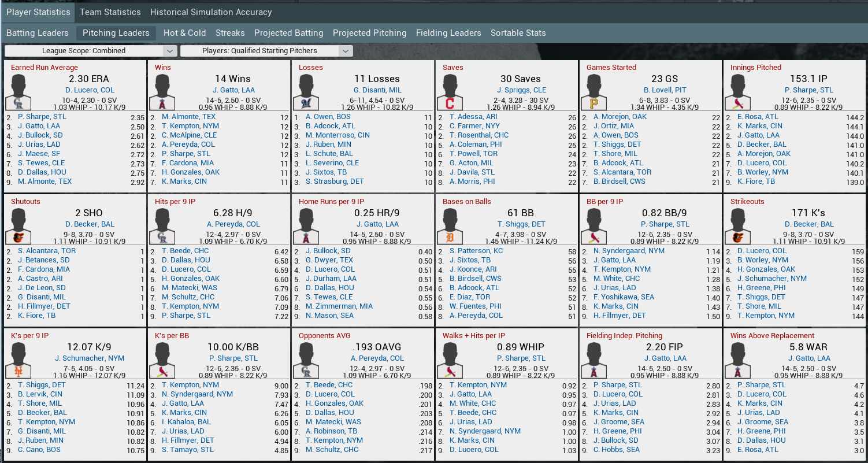Click the Pirates logo in Games Started panel
This screenshot has height=463, width=868.
pos(594,103)
